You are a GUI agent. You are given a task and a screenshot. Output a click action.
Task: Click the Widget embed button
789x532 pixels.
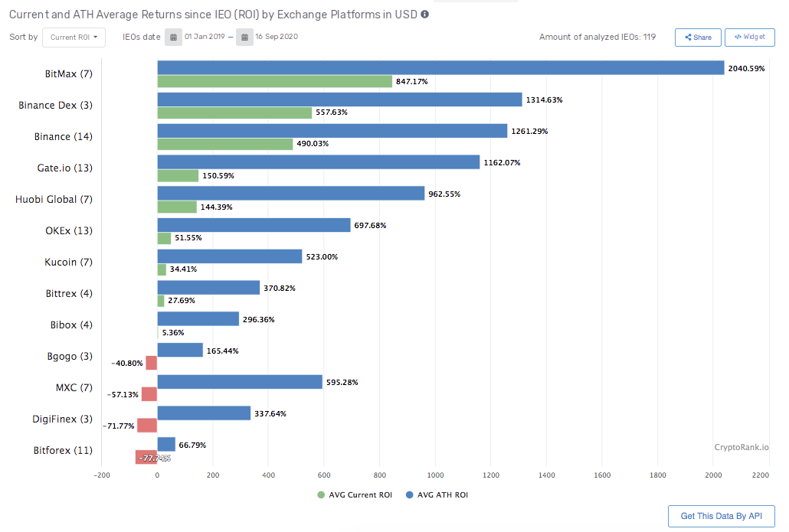750,38
